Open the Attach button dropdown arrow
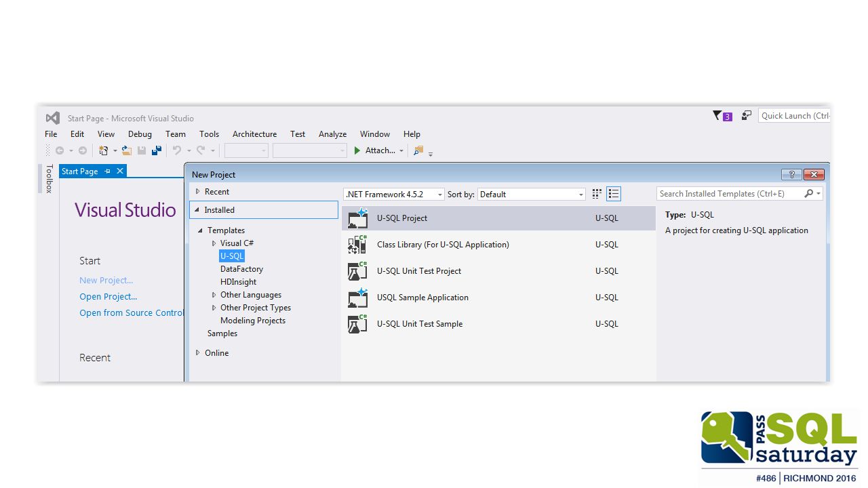 pyautogui.click(x=401, y=151)
